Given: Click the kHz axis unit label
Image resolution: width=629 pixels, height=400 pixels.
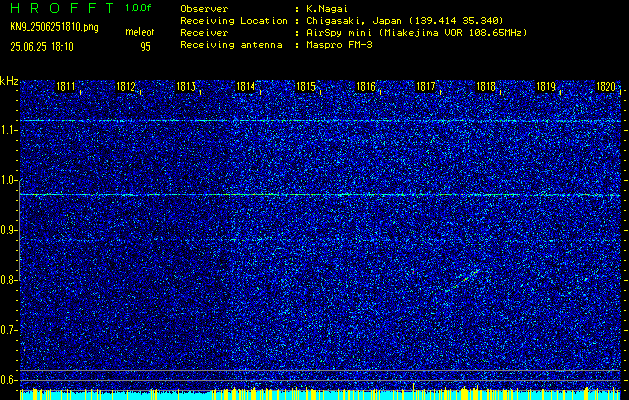Looking at the screenshot, I should (9, 81).
